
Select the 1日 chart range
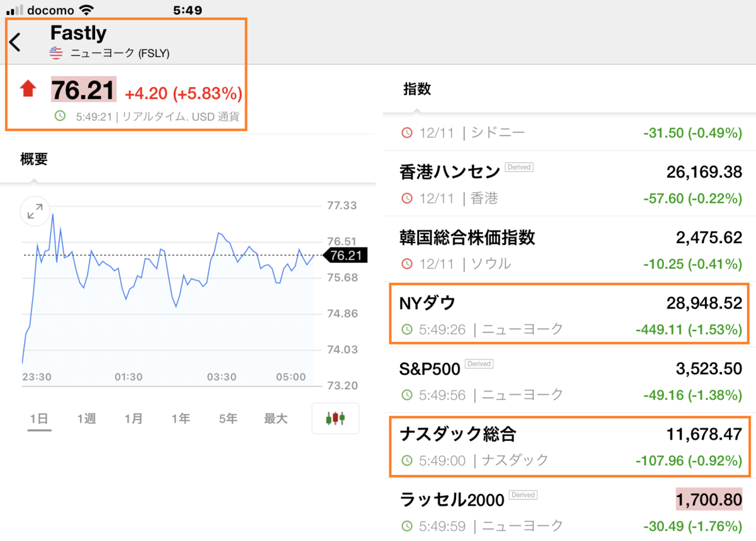pyautogui.click(x=39, y=419)
